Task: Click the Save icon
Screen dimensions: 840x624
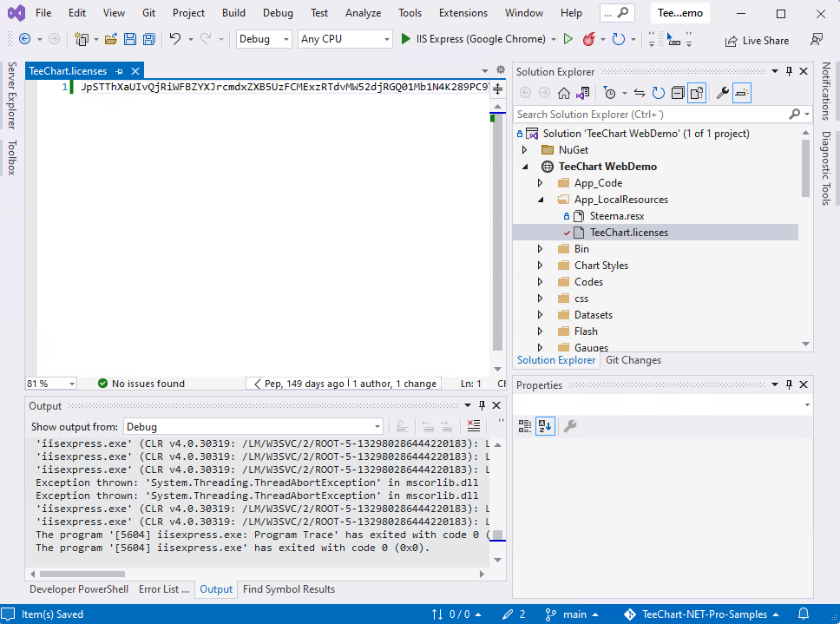Action: tap(129, 38)
